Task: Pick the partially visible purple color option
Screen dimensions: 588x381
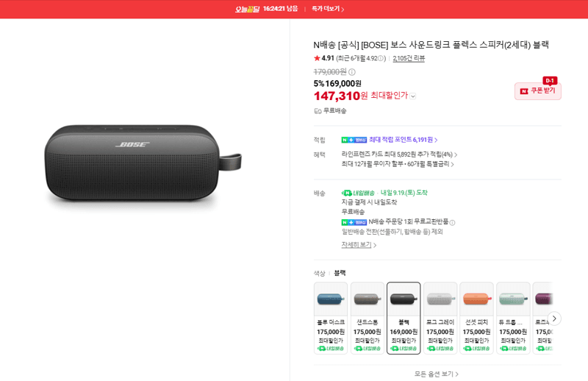Action: click(543, 318)
